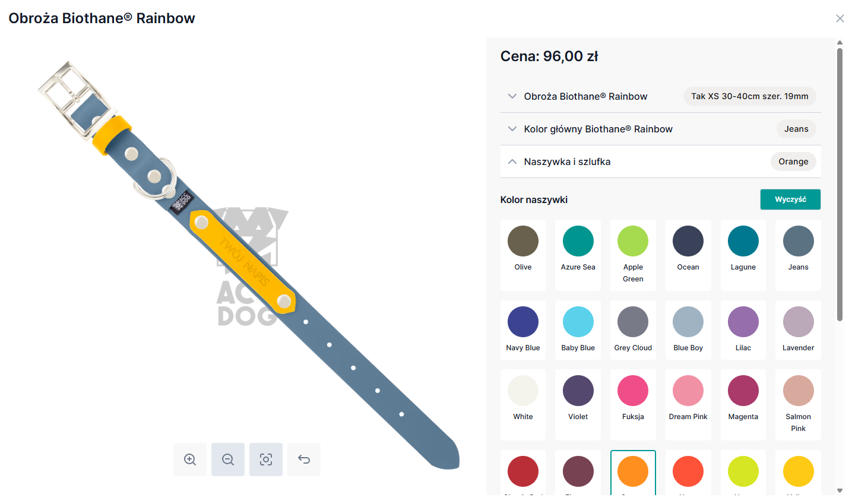Viewport: 852px width, 504px height.
Task: Reset the preview view with the focus icon
Action: click(266, 459)
